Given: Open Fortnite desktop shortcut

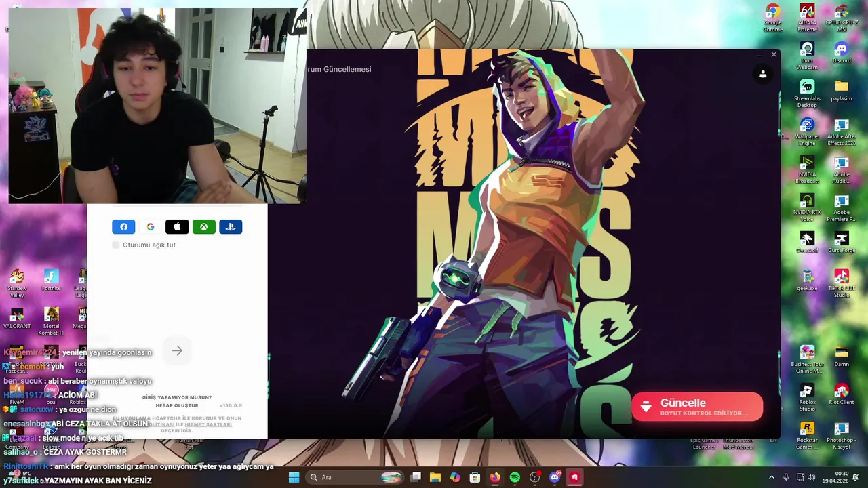Looking at the screenshot, I should tap(52, 281).
